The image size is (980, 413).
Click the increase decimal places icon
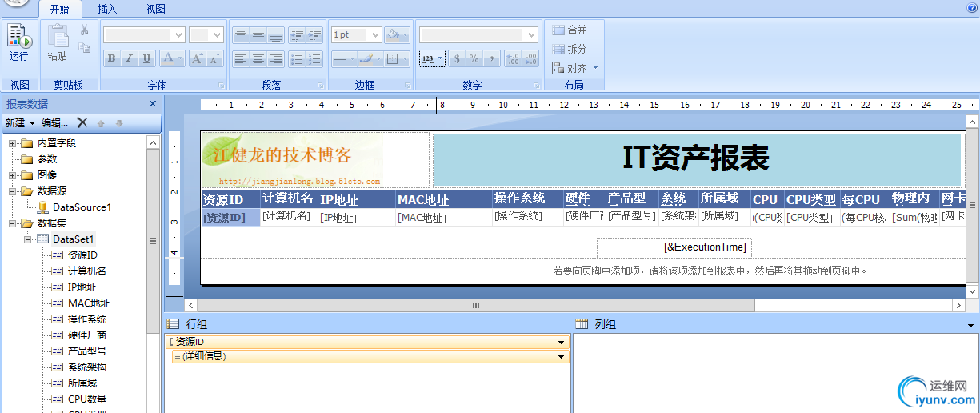(x=513, y=58)
